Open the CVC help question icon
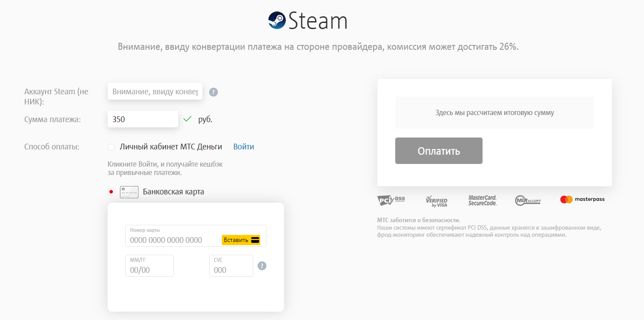Image resolution: width=644 pixels, height=320 pixels. click(x=262, y=266)
